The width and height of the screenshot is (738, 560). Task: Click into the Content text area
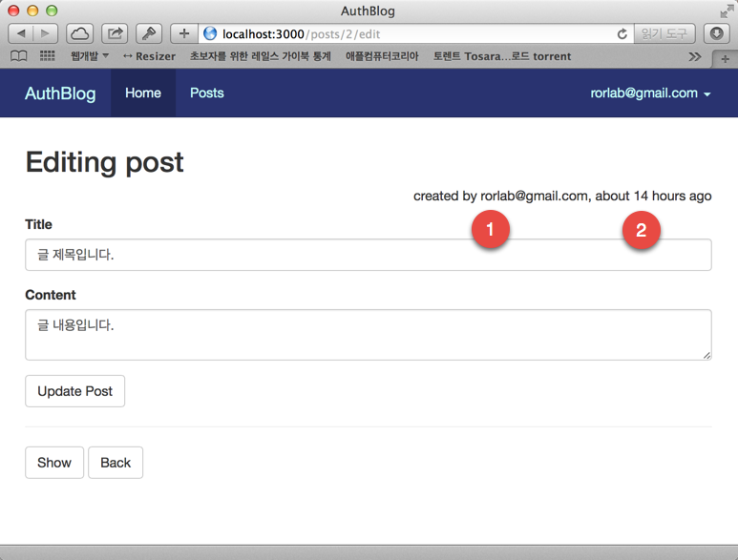[368, 335]
